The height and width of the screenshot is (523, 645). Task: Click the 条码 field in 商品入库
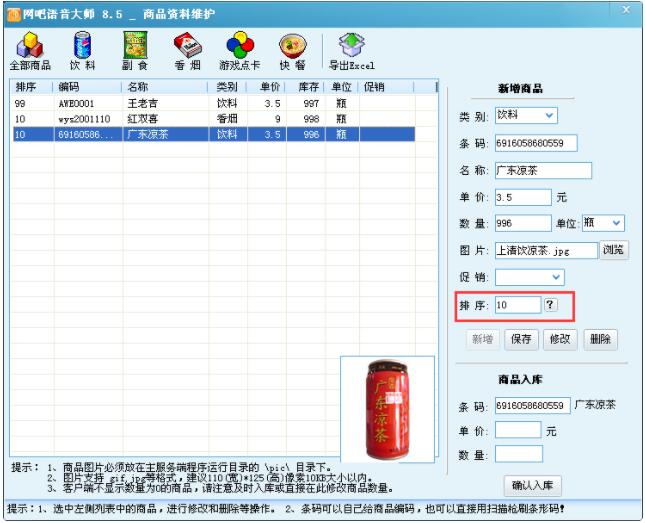(x=533, y=405)
